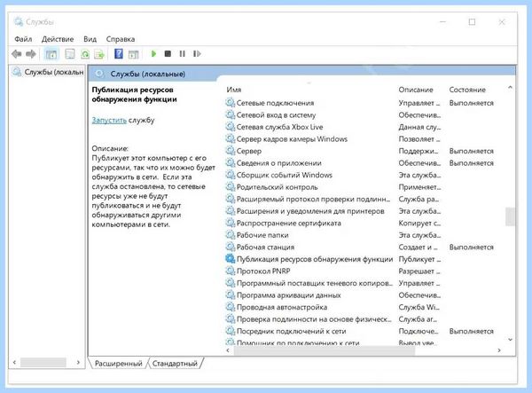532x393 pixels.
Task: Pause service with the pause icon
Action: click(182, 53)
